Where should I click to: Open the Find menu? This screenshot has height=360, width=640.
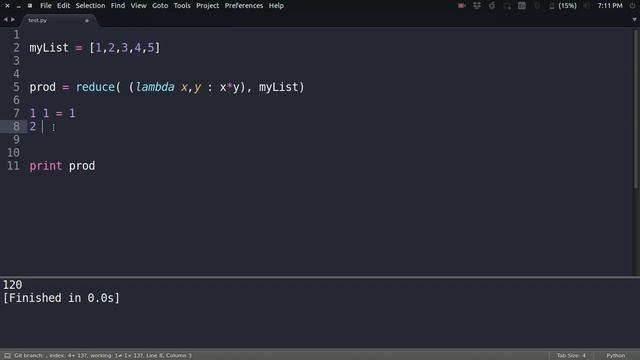[x=118, y=6]
